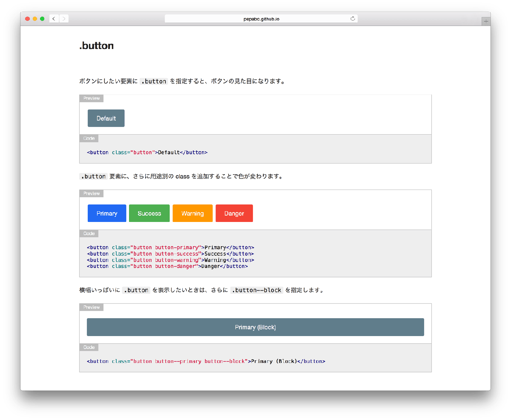
Task: Click the .button page heading
Action: [x=96, y=46]
